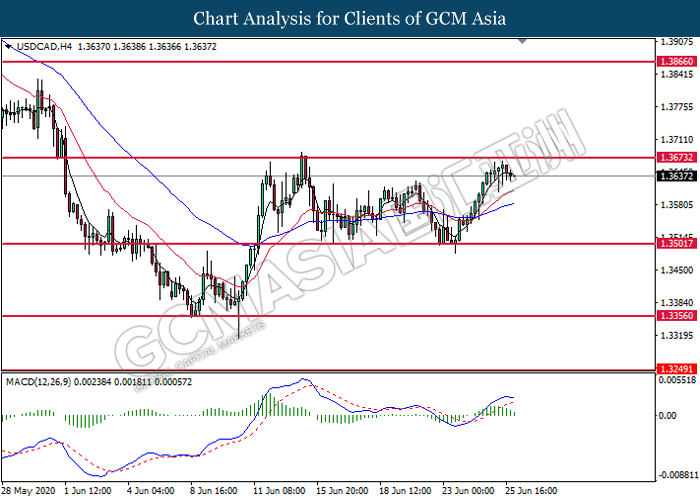Click the 1.38415 price scale value
Viewport: 700px width, 500px height.
tap(677, 74)
